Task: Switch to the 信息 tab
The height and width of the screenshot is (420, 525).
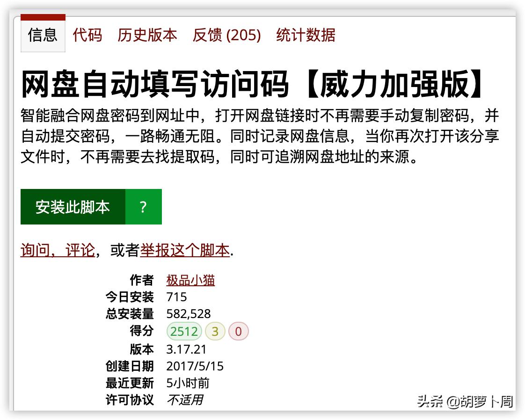Action: pyautogui.click(x=43, y=35)
